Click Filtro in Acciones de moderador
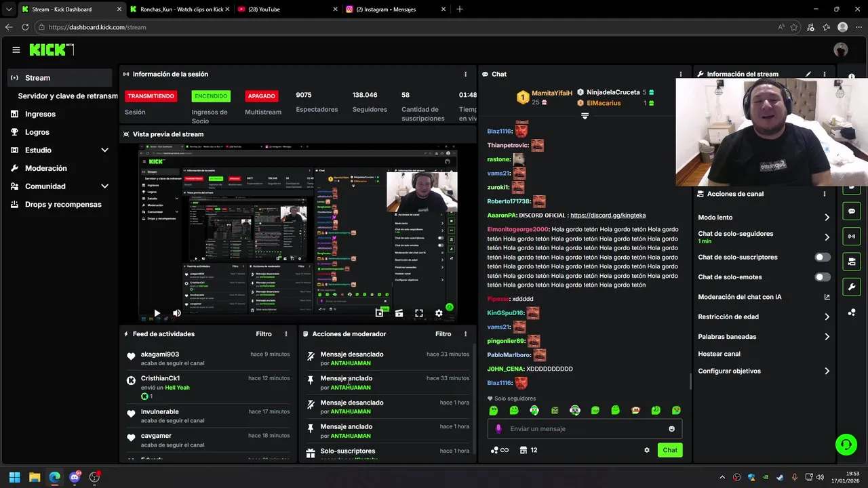The height and width of the screenshot is (488, 868). tap(443, 334)
